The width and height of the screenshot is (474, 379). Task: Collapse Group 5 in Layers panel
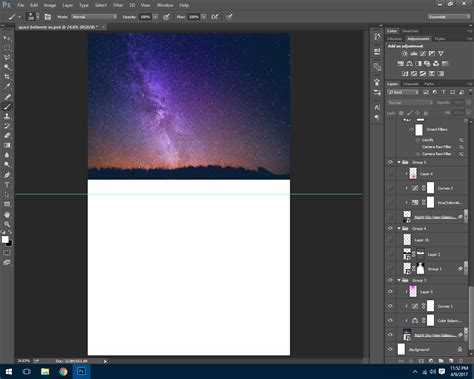click(x=399, y=162)
